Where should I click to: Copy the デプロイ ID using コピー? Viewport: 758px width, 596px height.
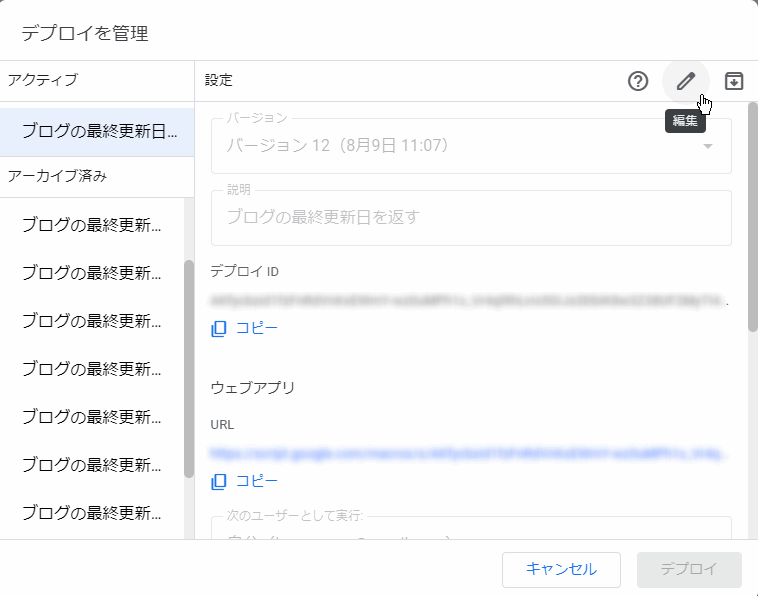click(x=245, y=329)
